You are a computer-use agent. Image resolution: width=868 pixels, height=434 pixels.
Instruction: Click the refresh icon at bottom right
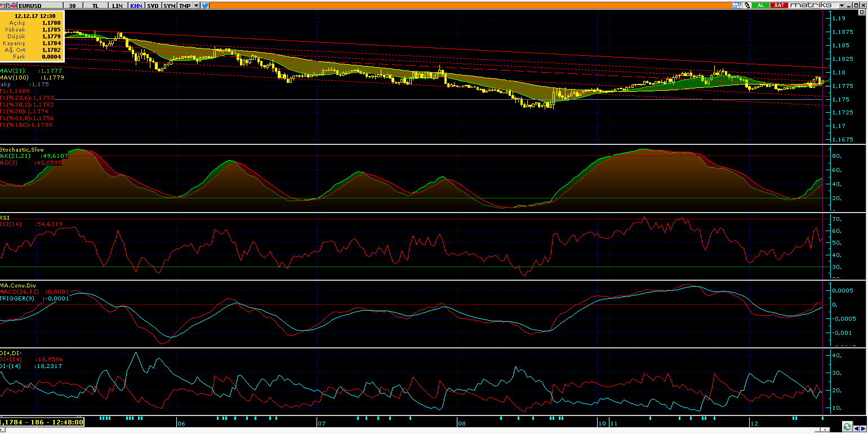pos(847,426)
